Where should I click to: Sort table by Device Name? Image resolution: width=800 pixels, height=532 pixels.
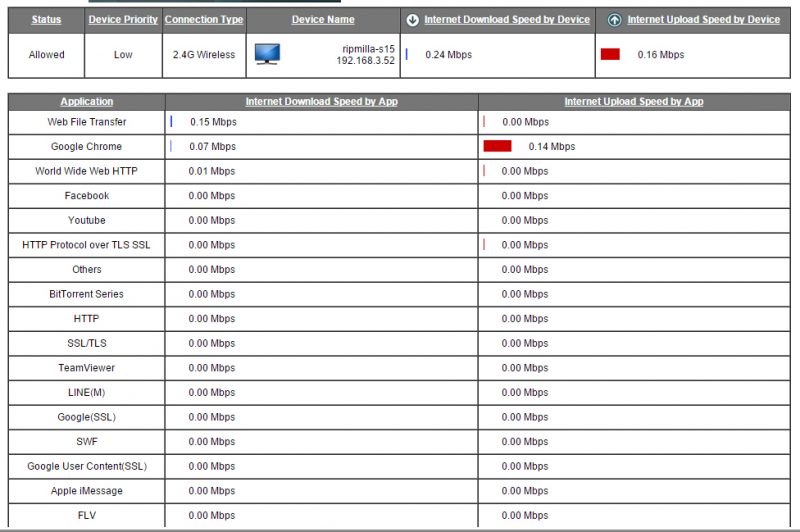tap(323, 20)
